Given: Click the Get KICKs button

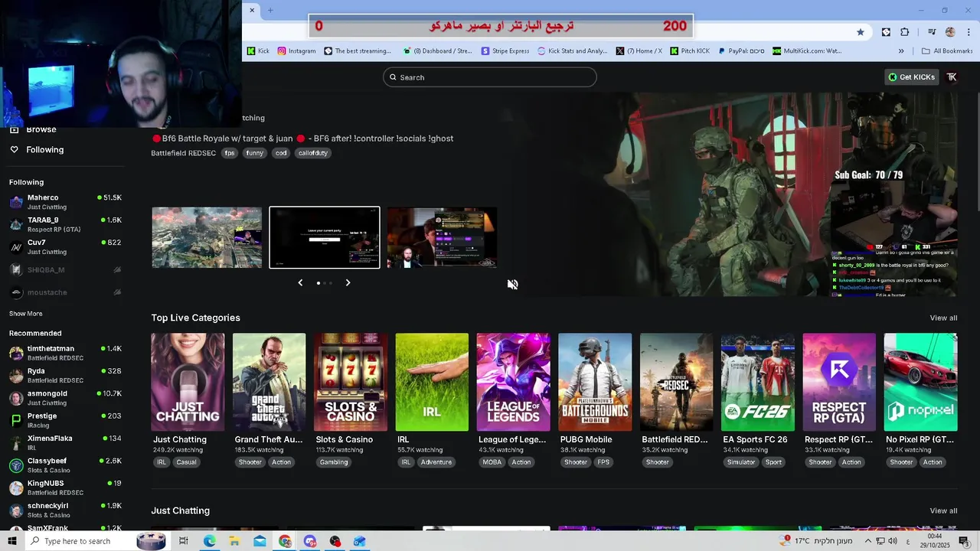Looking at the screenshot, I should (x=912, y=77).
